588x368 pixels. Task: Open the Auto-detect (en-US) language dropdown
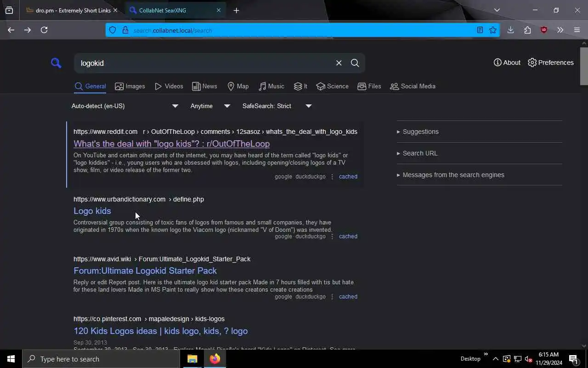click(x=124, y=106)
